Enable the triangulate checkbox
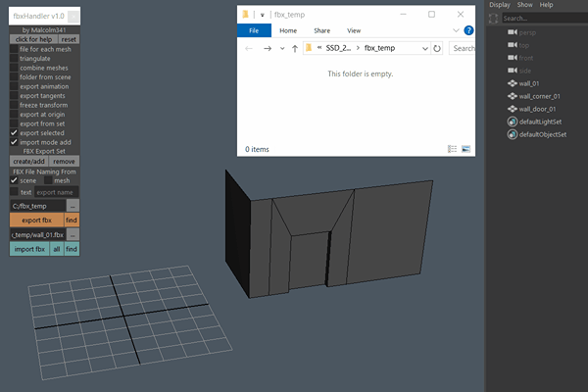Screen dimensions: 588x392 (x=14, y=58)
